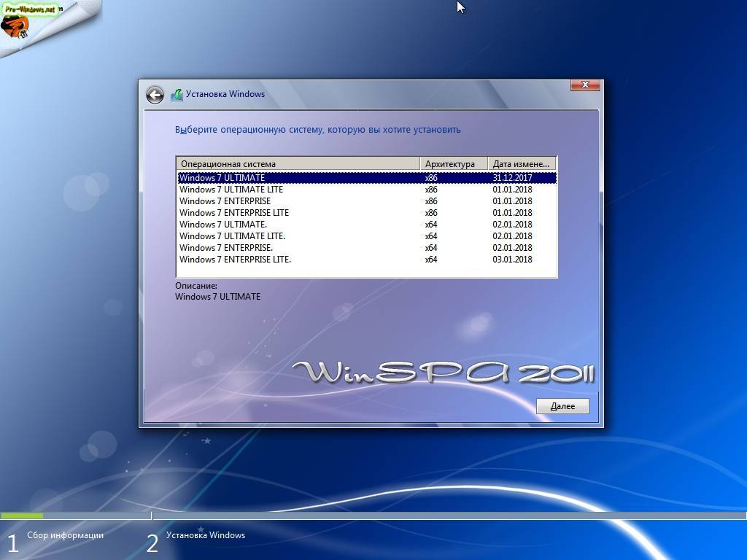Click step 2 Установка Windows label
Viewport: 747px width, 560px height.
pyautogui.click(x=205, y=535)
